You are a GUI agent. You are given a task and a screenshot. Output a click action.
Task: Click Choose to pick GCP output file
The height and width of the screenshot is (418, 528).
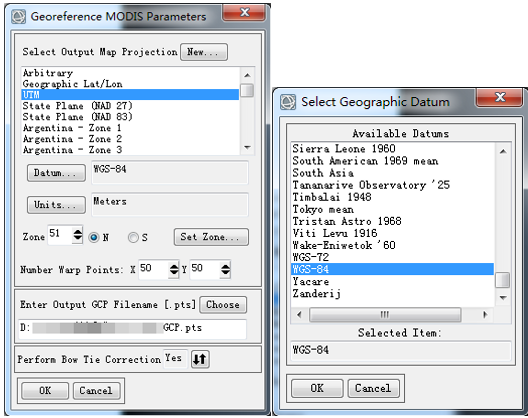click(x=223, y=305)
